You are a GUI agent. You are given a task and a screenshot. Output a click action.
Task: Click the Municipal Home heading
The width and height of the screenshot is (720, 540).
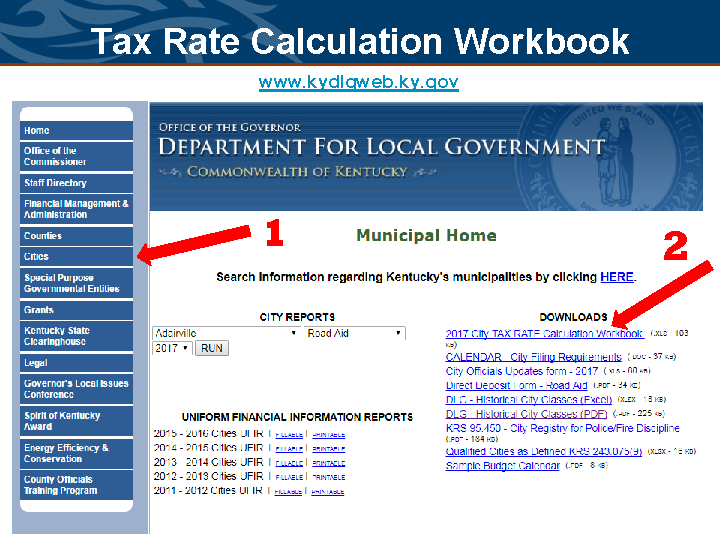(x=426, y=236)
